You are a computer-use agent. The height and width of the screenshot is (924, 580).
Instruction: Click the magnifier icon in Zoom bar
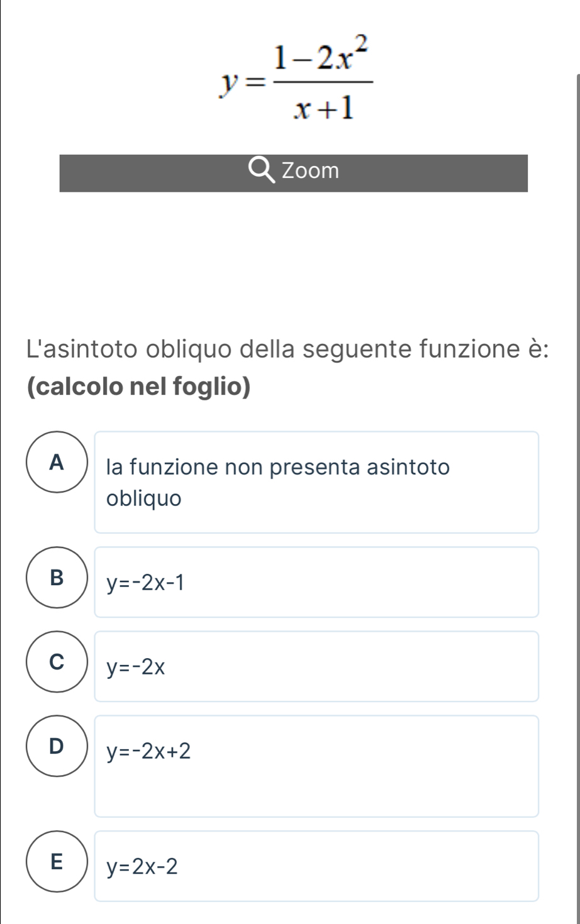pos(262,171)
